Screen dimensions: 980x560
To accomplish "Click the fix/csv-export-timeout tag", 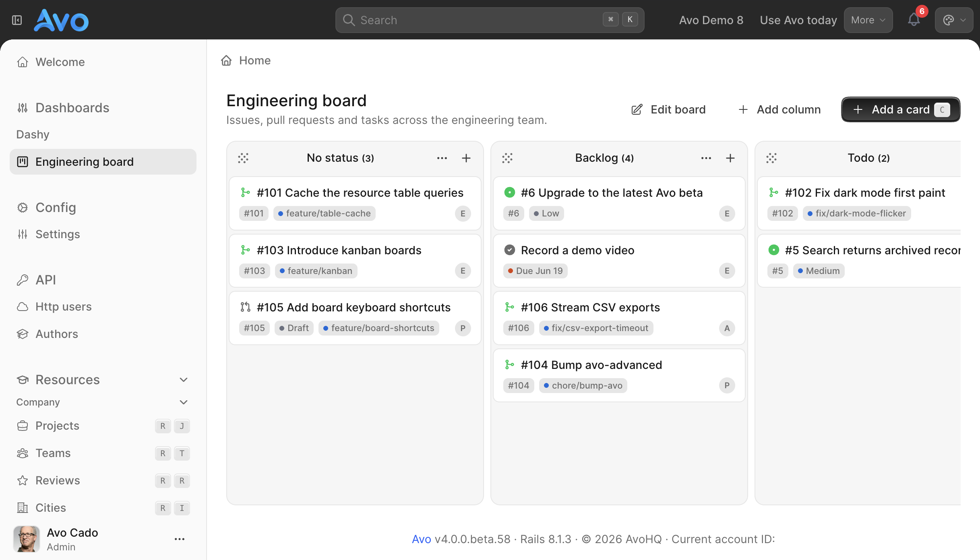I will coord(596,328).
